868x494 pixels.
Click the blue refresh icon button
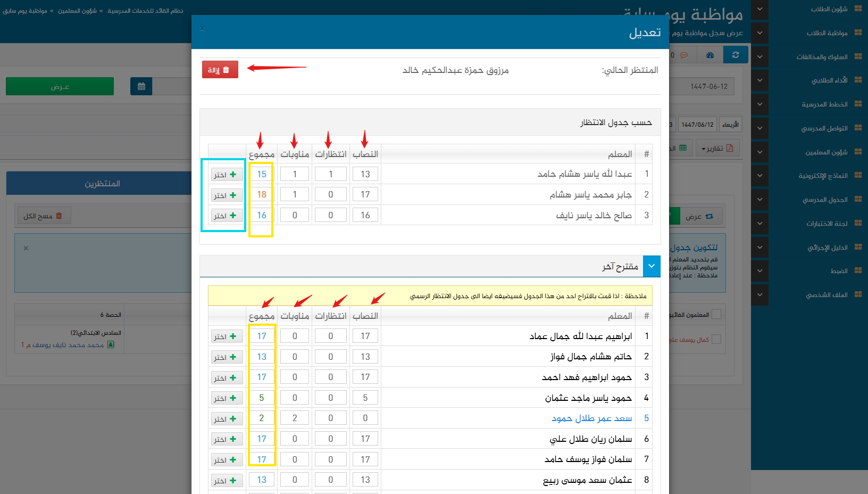click(735, 55)
